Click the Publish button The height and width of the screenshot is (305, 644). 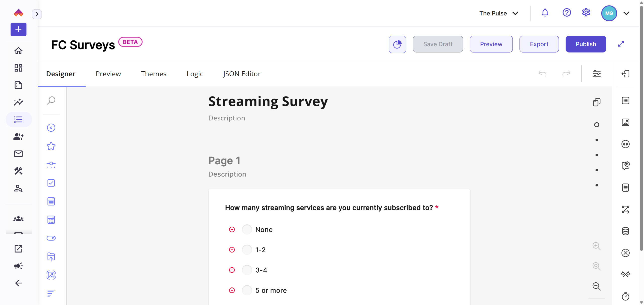coord(586,44)
